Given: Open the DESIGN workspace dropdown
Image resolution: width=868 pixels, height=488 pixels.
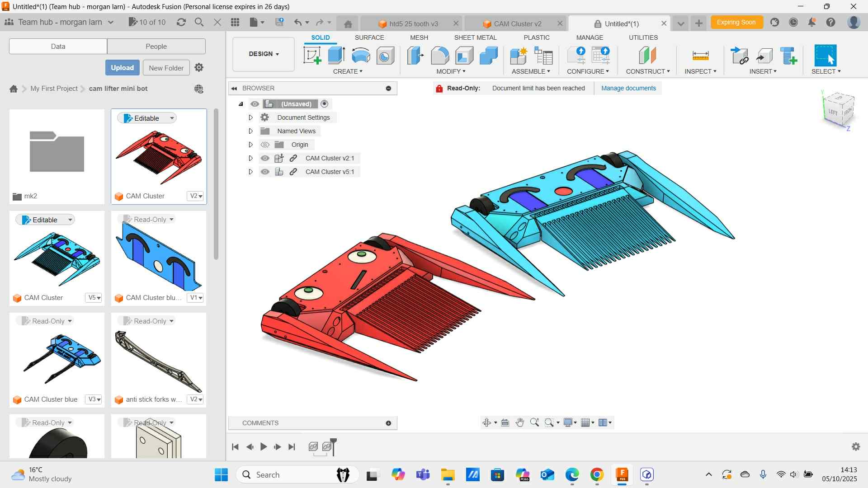Looking at the screenshot, I should pos(264,54).
